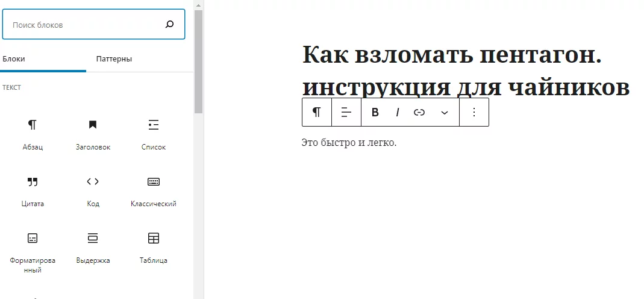
Task: Insert a Выдержка (pullquote) block
Action: 93,248
